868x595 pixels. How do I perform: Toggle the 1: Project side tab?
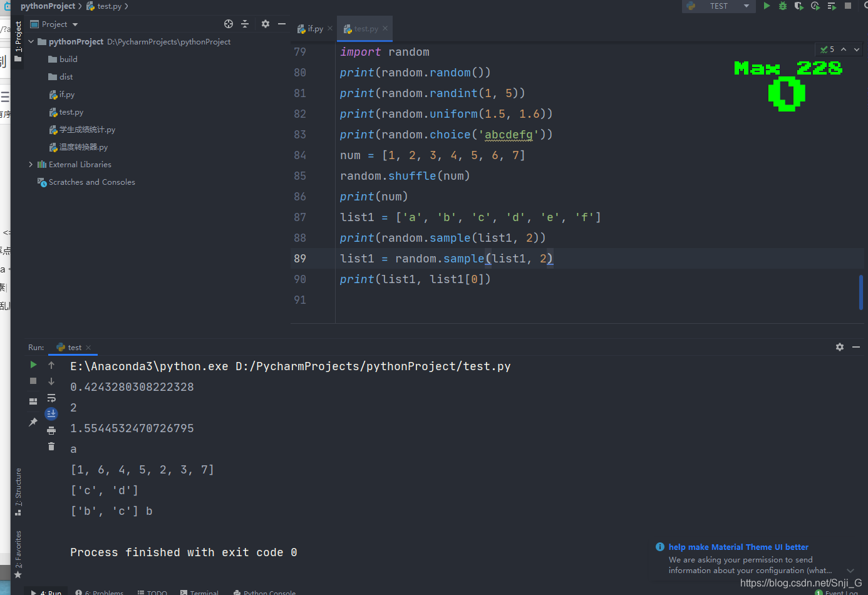[18, 41]
